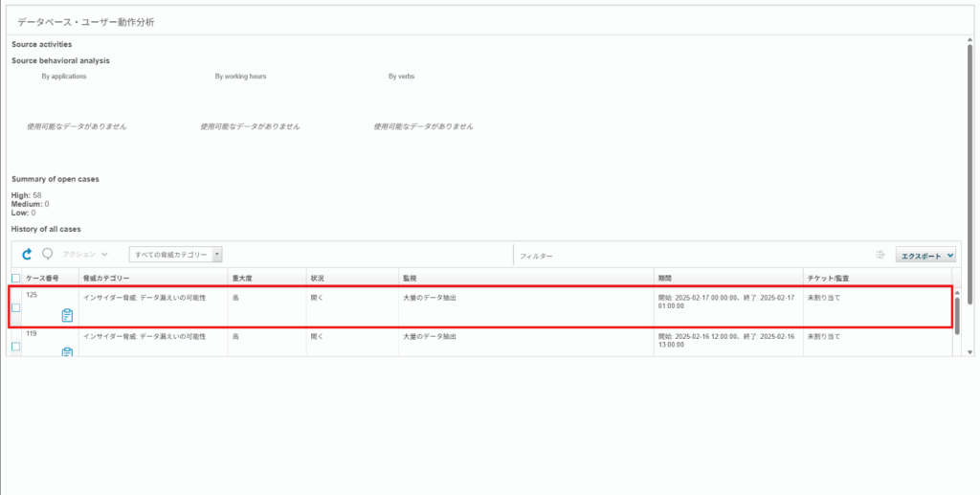The image size is (980, 495).
Task: Click the blue refresh icon in cases toolbar
Action: coord(27,254)
